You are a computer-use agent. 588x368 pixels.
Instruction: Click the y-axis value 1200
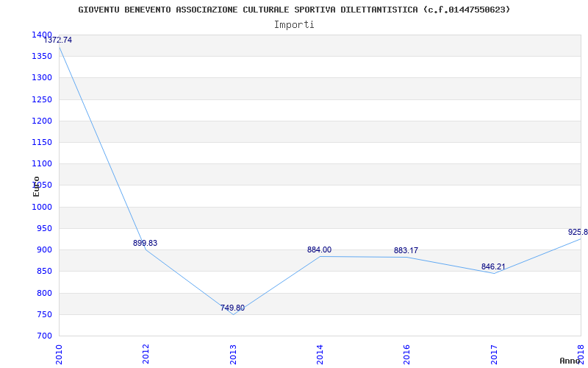pos(42,121)
